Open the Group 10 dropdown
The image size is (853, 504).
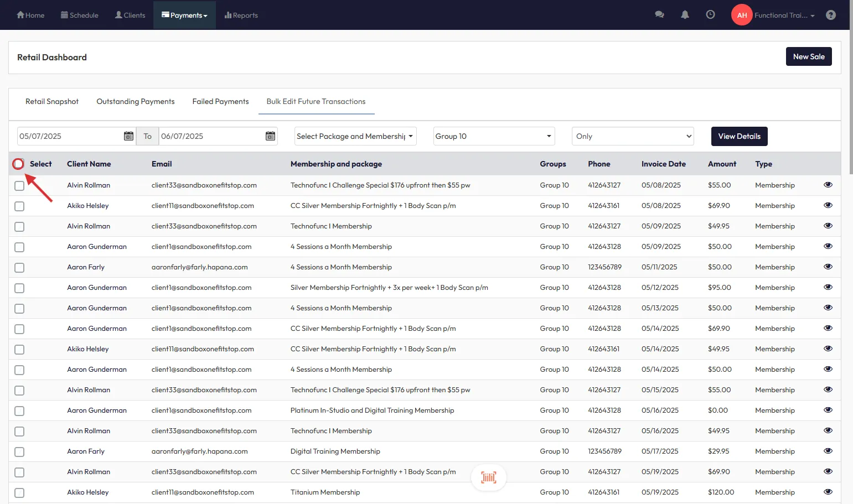(x=493, y=136)
